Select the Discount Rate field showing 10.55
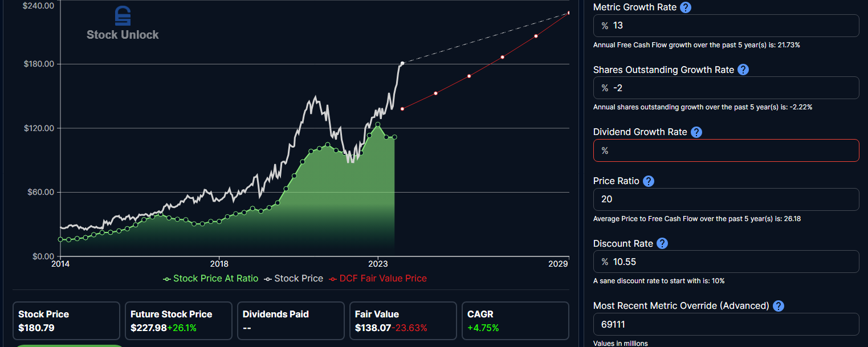868x347 pixels. pos(726,262)
